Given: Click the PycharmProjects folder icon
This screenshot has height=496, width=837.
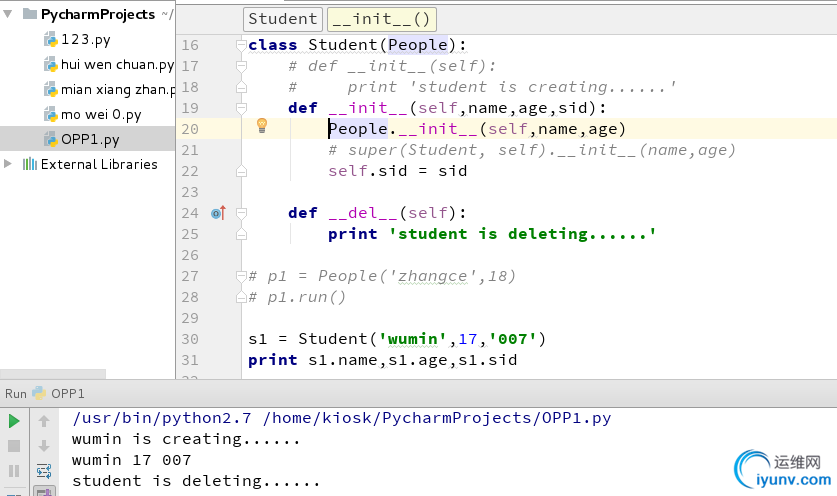Looking at the screenshot, I should click(30, 14).
